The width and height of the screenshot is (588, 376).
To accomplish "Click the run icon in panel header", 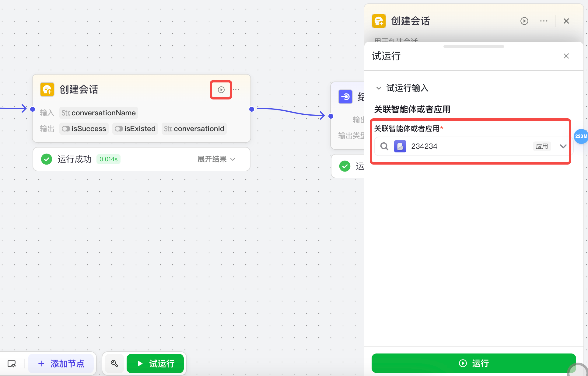I will coord(524,21).
